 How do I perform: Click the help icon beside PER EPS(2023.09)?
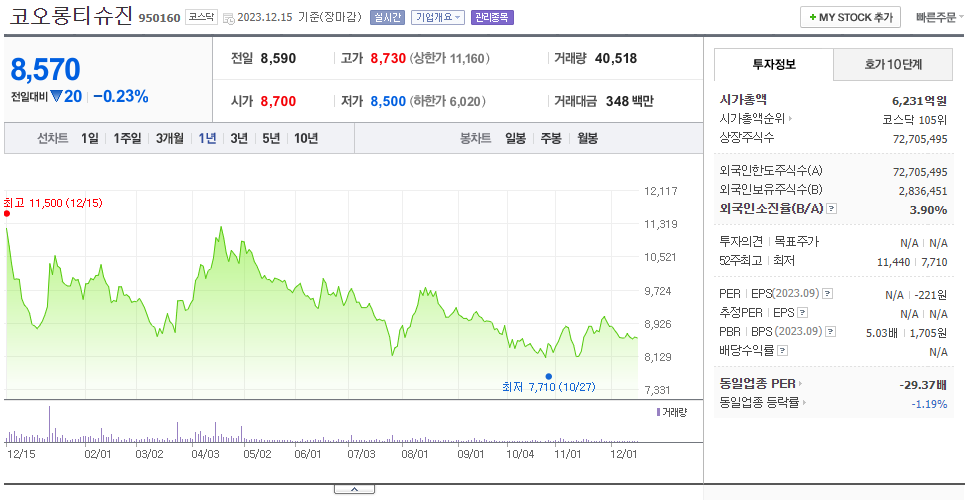tap(828, 294)
